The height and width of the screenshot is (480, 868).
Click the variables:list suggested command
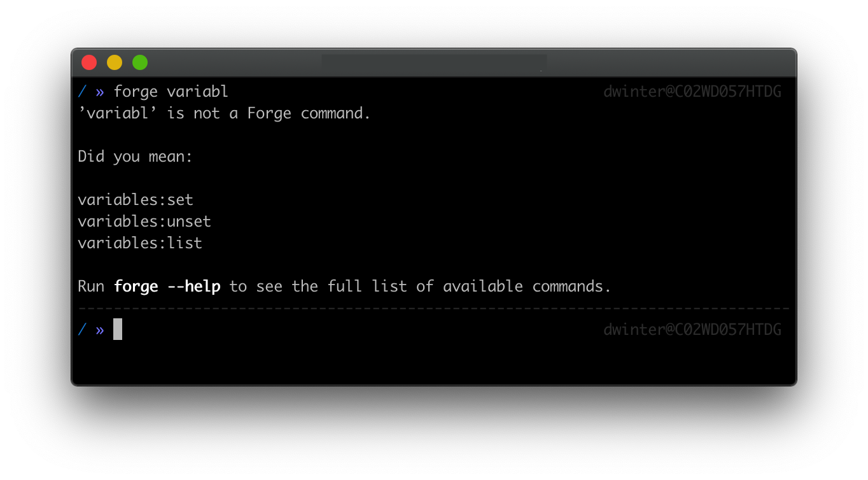139,243
